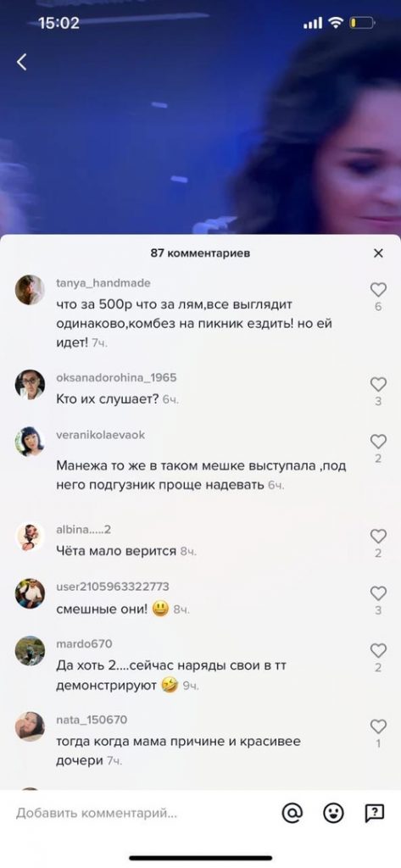Screen dimensions: 401x868
Task: Tap the back arrow over the video
Action: 21,62
